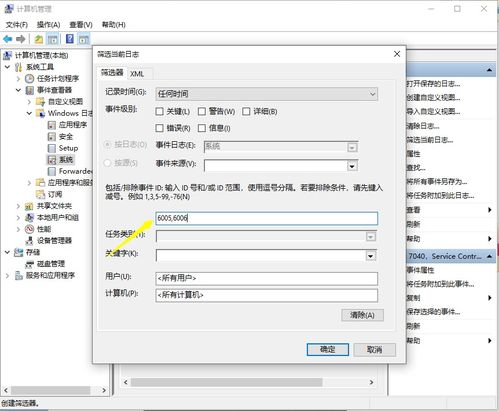Image resolution: width=499 pixels, height=411 pixels.
Task: Select the 任务计划程序 clock icon item
Action: tap(29, 79)
